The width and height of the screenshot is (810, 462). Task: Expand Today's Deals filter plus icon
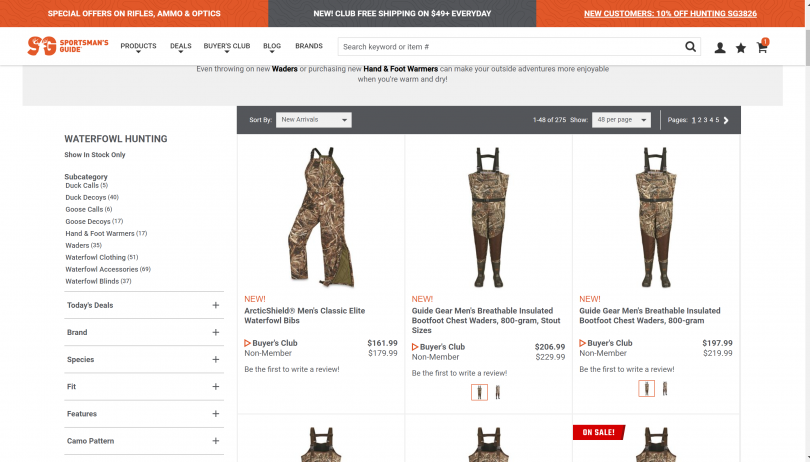(x=215, y=305)
